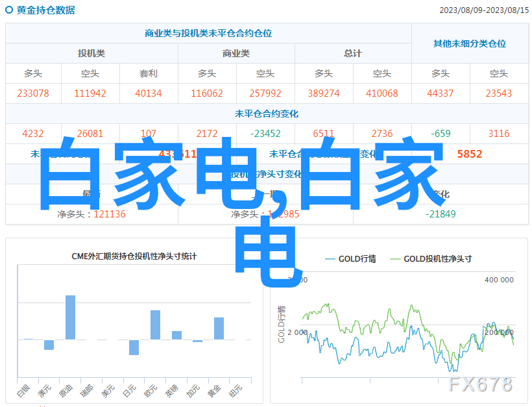Image resolution: width=532 pixels, height=407 pixels.
Task: Click the 黄金 bar in bar chart
Action: [219, 328]
